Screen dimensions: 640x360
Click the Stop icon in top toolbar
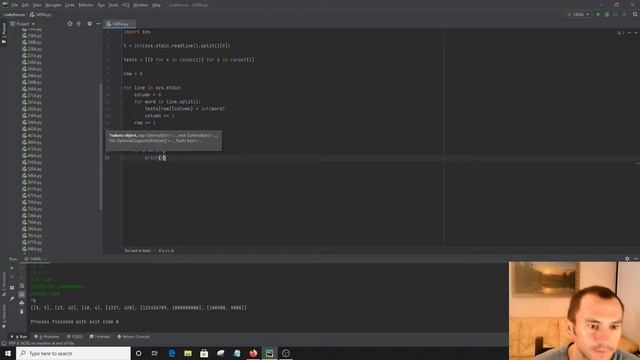[624, 14]
